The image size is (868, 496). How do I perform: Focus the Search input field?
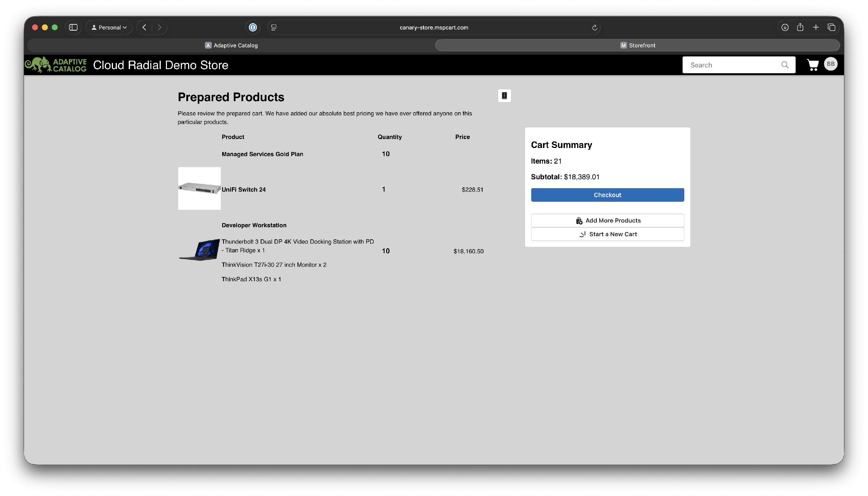[x=733, y=65]
